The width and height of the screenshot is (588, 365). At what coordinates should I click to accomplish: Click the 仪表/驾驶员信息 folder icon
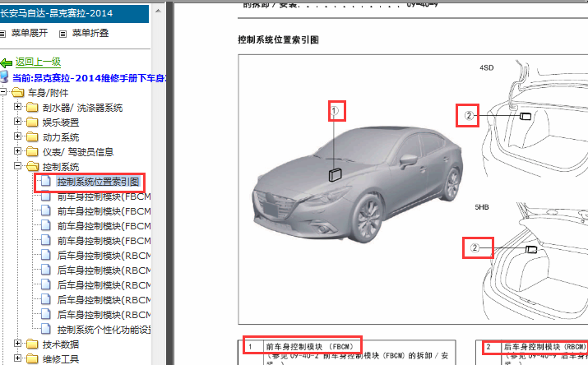pyautogui.click(x=32, y=152)
